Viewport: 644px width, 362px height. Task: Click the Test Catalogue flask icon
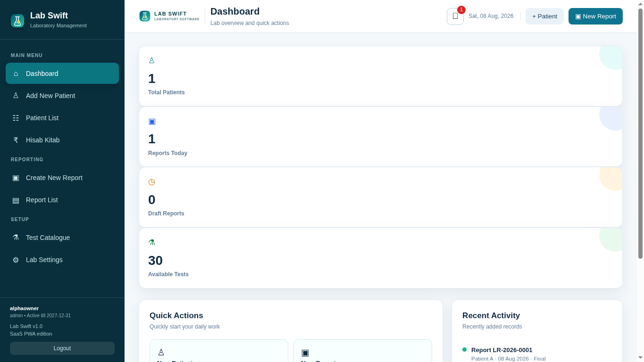16,238
